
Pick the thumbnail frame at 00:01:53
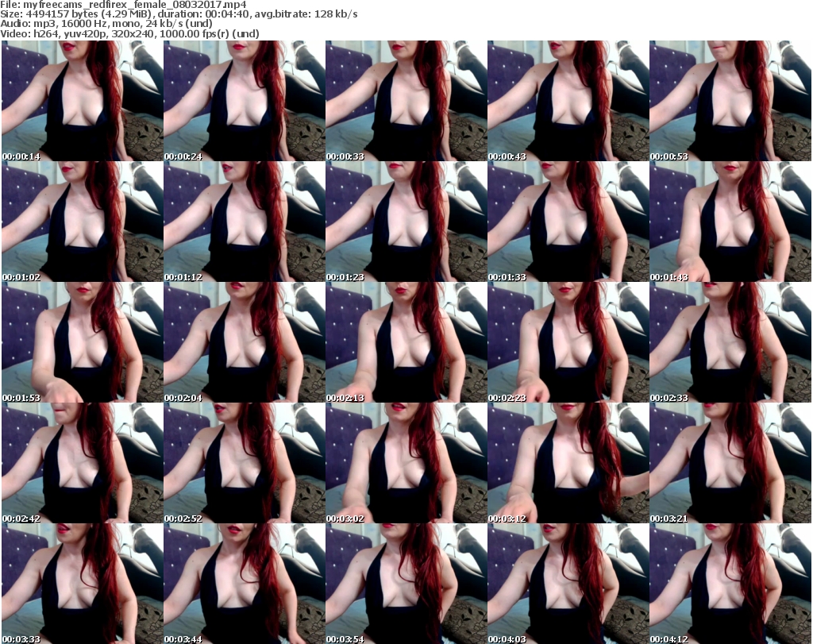(x=83, y=342)
